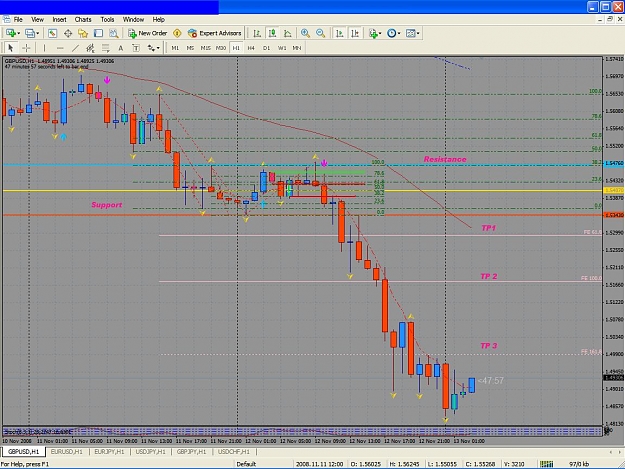Expand the Indicators dropdown arrow

click(x=380, y=33)
